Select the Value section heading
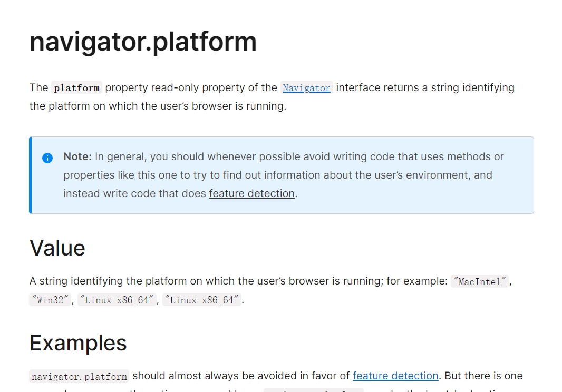The image size is (562, 392). coord(57,248)
